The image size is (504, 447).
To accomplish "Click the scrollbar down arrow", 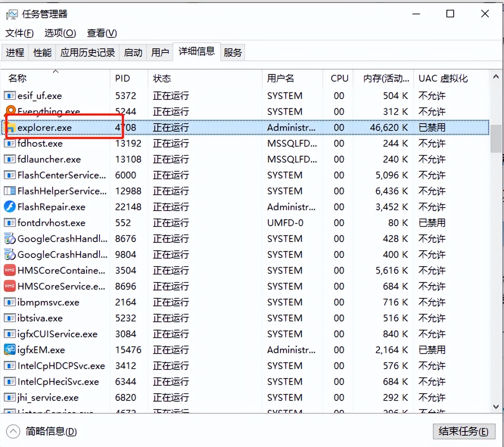I will [x=496, y=407].
